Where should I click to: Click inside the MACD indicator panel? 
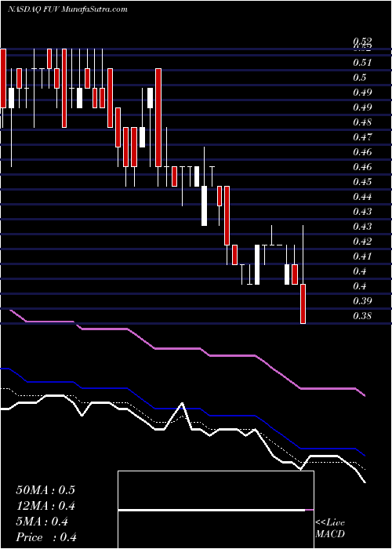pos(216,510)
